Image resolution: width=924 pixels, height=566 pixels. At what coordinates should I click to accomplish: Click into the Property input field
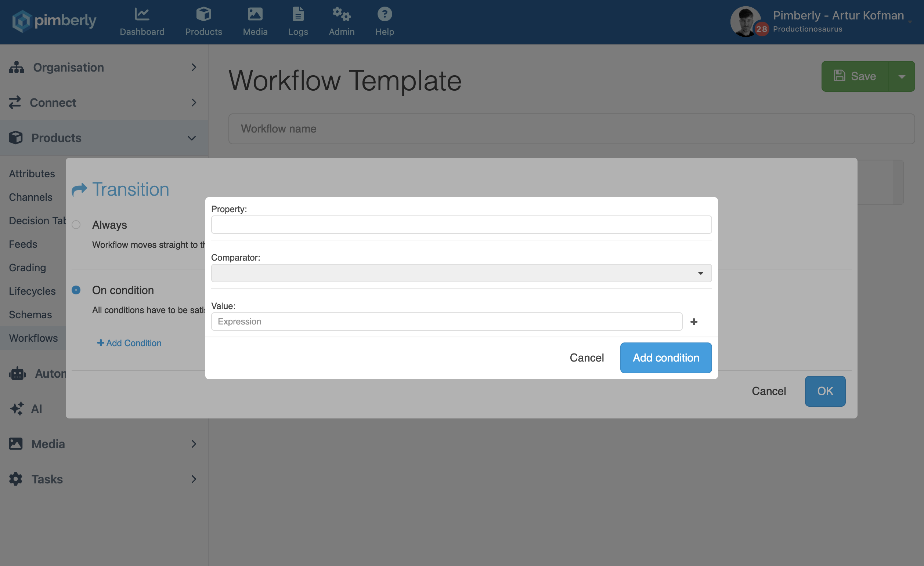[461, 225]
